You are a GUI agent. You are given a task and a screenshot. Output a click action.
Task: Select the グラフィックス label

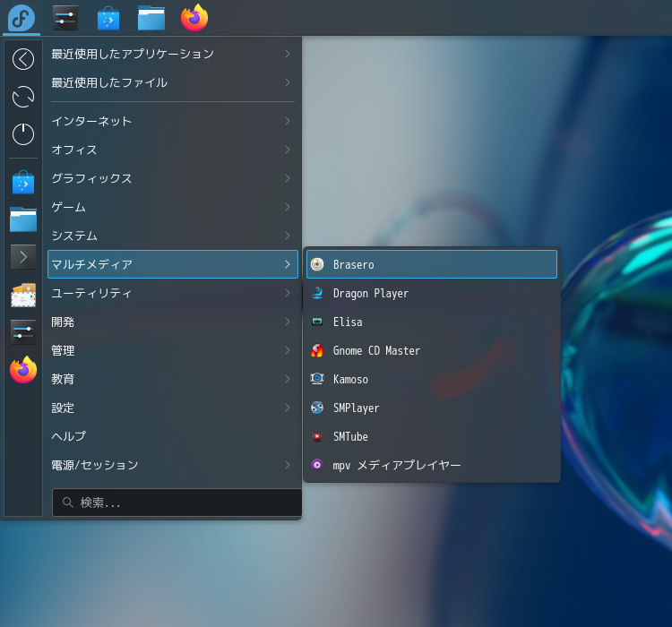[x=91, y=179]
